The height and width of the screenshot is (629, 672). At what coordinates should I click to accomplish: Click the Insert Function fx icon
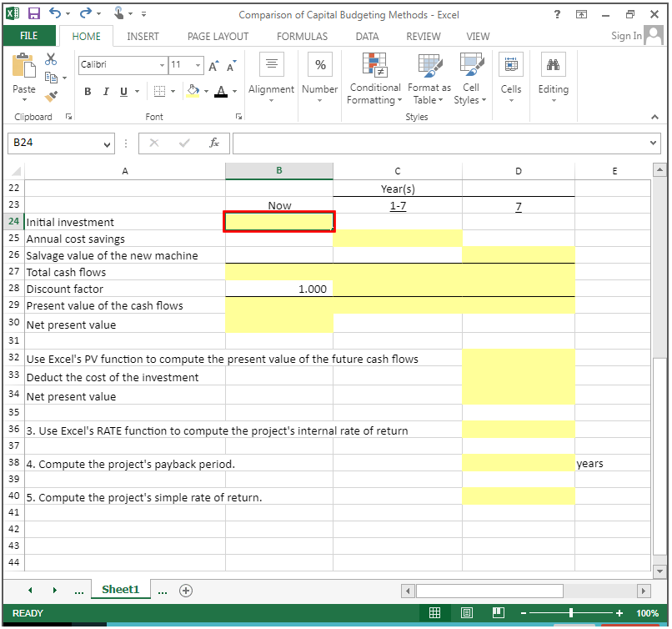[x=214, y=143]
